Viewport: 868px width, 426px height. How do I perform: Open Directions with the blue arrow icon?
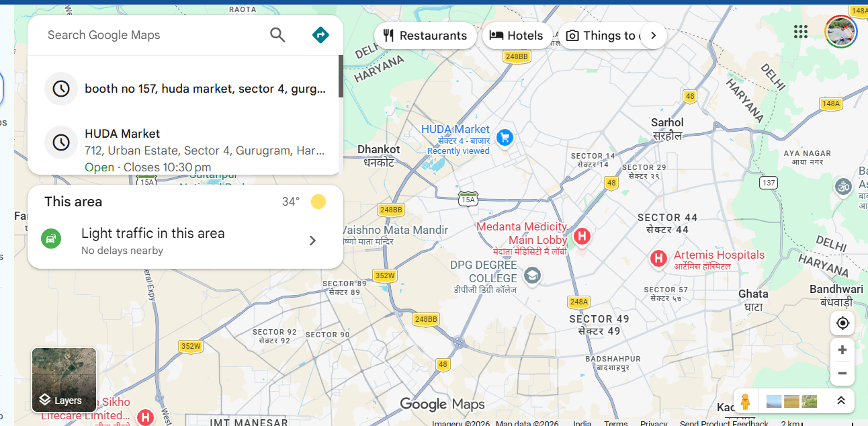320,35
